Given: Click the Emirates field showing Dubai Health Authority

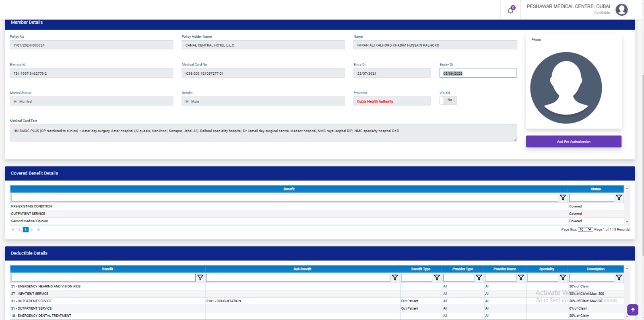Looking at the screenshot, I should point(392,101).
